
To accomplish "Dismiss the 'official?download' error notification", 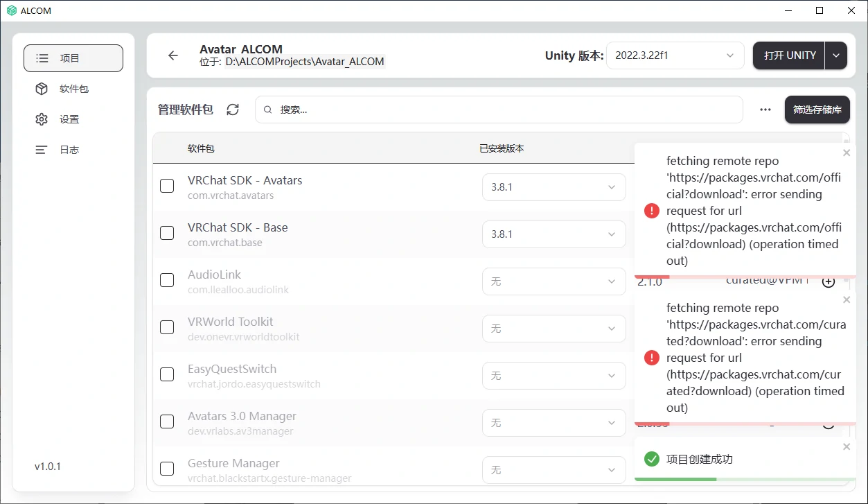I will coord(846,153).
